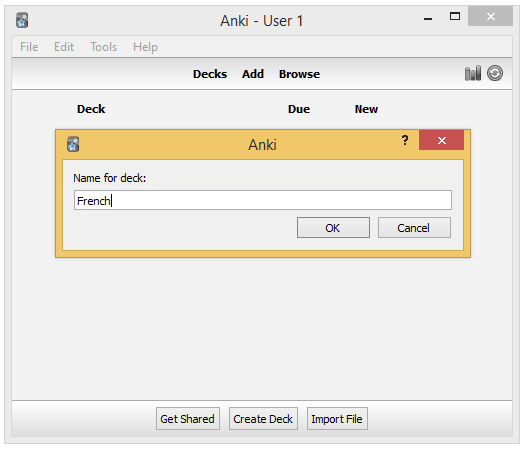Click the sync circular arrows icon
This screenshot has height=451, width=527.
495,73
